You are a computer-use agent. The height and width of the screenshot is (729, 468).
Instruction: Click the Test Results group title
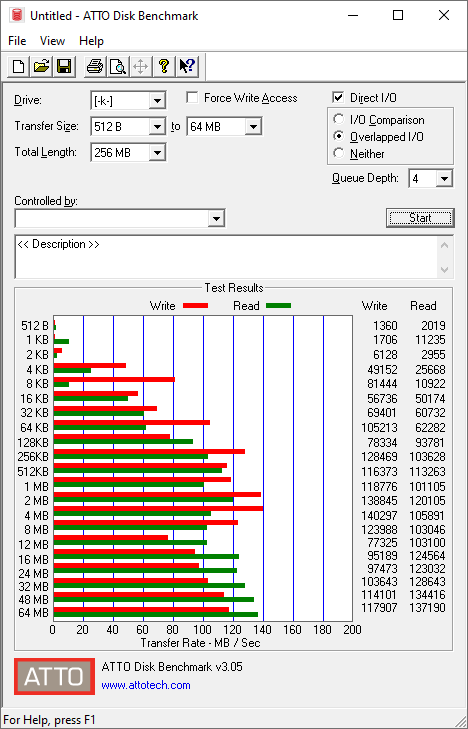tap(234, 288)
